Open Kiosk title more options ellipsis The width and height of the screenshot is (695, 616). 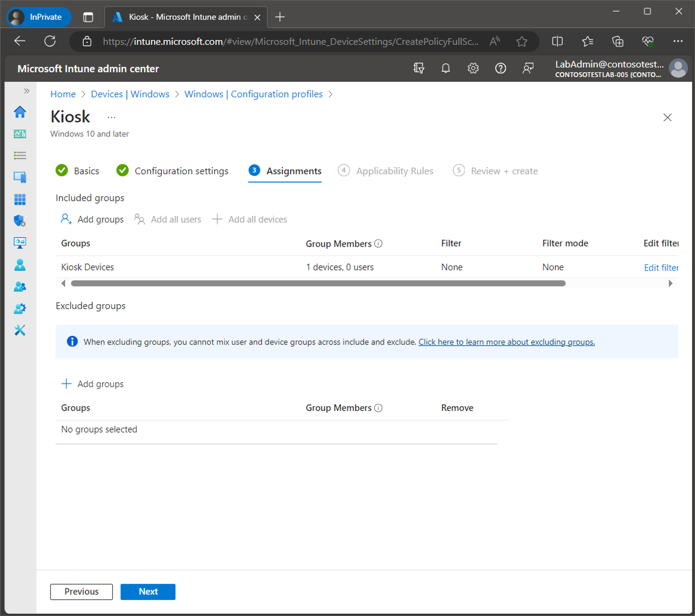point(111,117)
